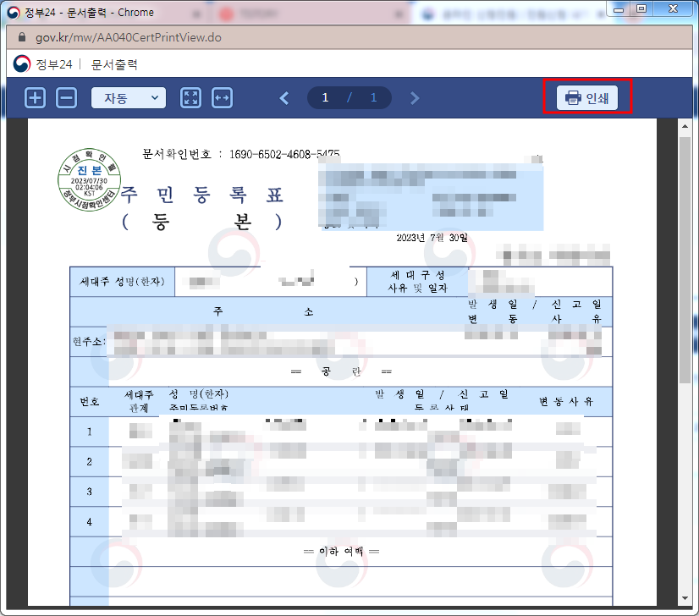The image size is (699, 616).
Task: Click the padlock icon in the address bar
Action: (22, 38)
